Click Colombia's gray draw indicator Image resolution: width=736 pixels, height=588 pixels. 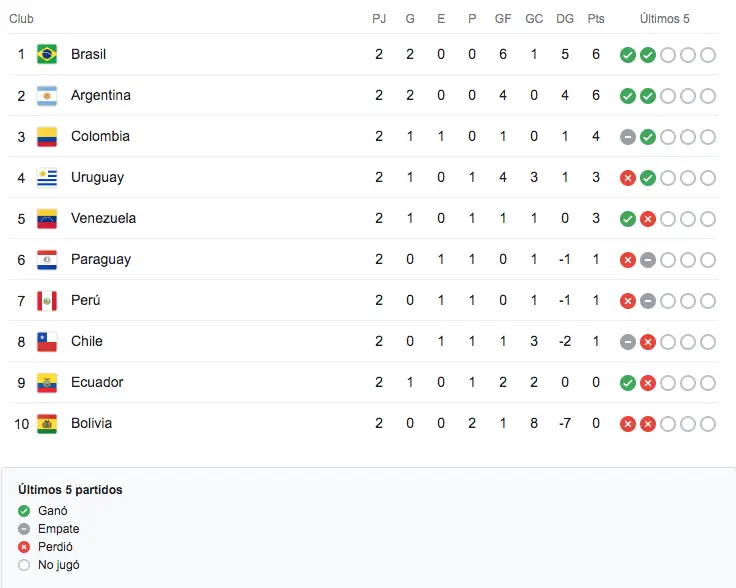628,137
